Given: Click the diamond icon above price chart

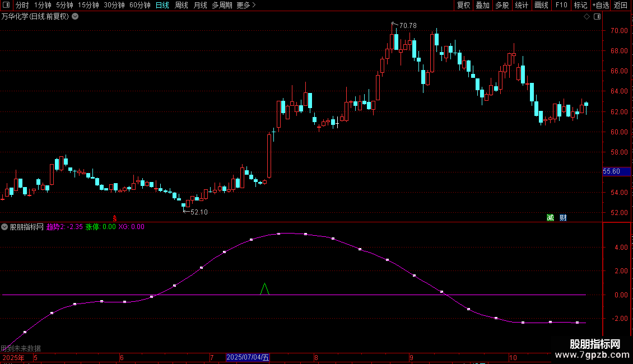Looking at the screenshot, I should (587, 17).
